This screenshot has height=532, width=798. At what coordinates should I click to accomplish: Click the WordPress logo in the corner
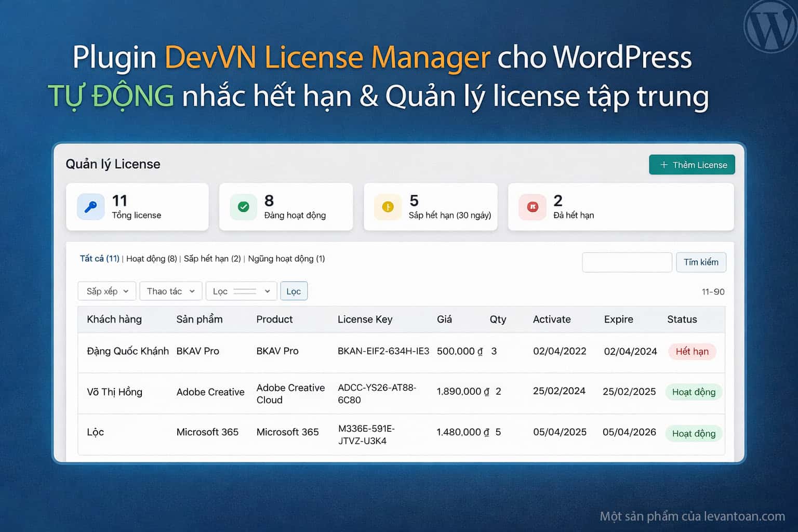(770, 26)
